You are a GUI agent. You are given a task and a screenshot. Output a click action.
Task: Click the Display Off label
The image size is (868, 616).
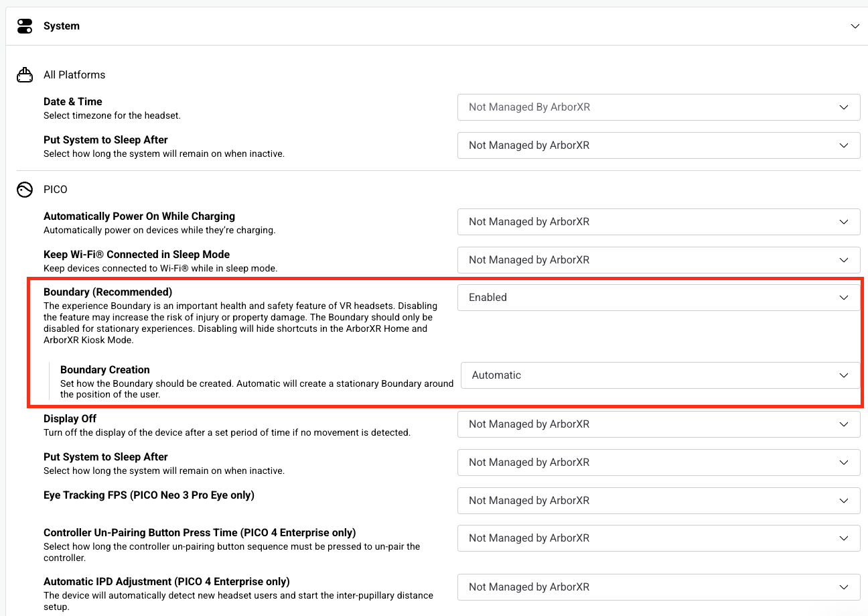tap(70, 419)
